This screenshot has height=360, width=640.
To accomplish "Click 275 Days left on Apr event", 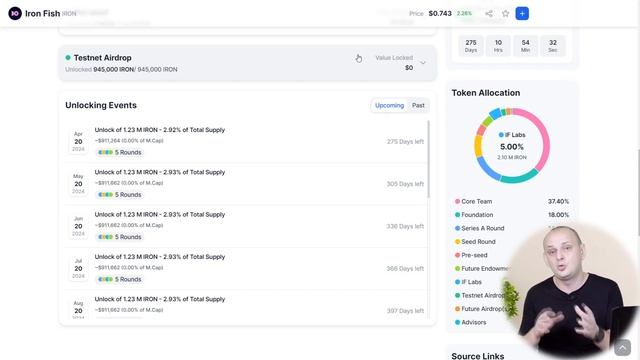I will click(x=405, y=142).
